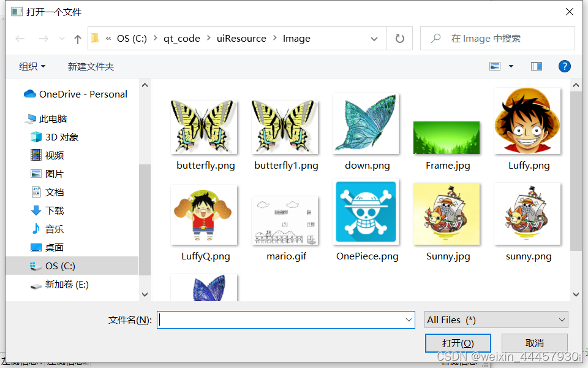Viewport: 588px width, 368px height.
Task: Open 下载 folder in sidebar
Action: point(47,210)
